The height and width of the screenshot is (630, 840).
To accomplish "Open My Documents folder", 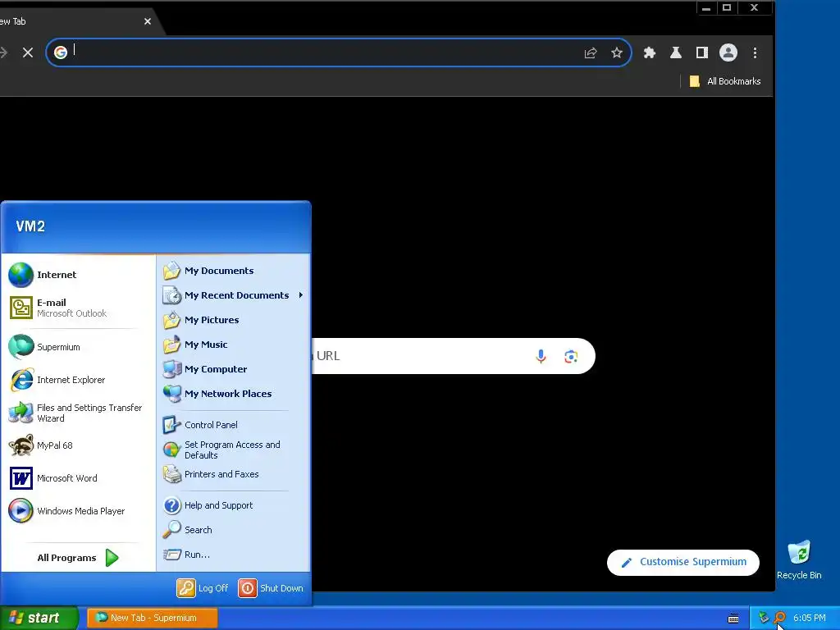I will [233, 271].
